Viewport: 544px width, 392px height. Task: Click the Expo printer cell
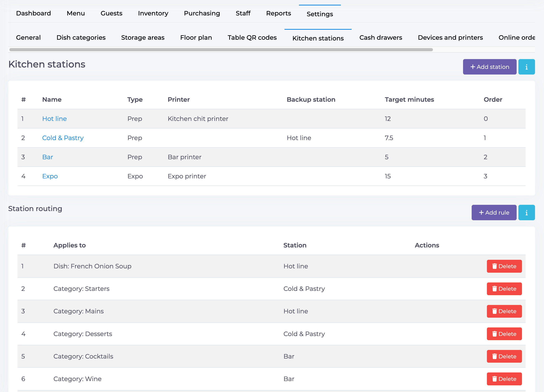[187, 176]
